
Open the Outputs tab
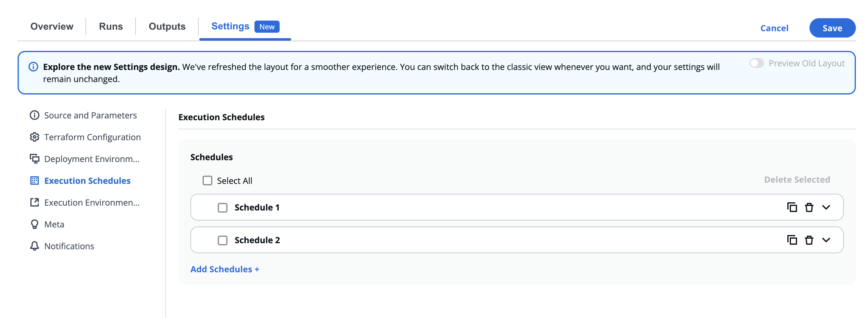pos(167,26)
